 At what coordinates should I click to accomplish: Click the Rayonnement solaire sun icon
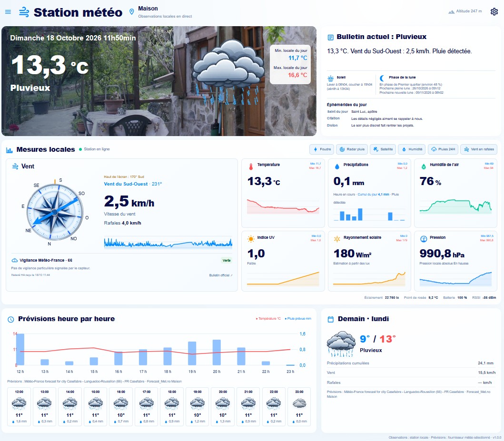[337, 239]
